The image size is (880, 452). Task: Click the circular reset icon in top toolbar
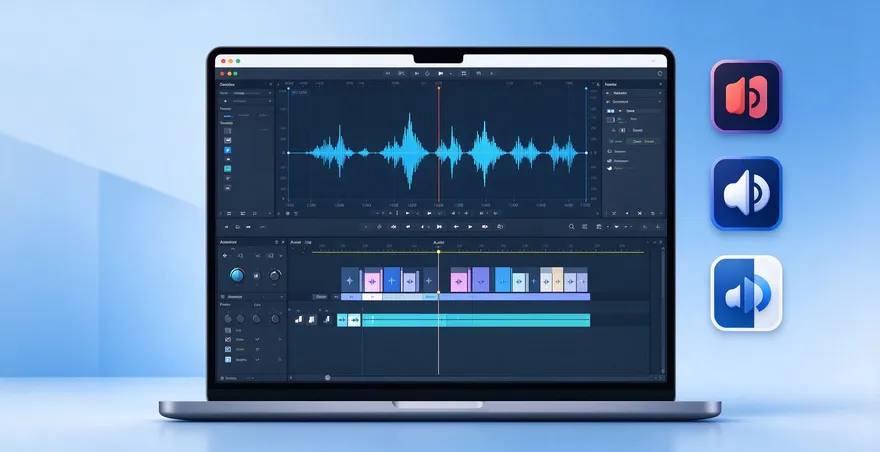[427, 74]
